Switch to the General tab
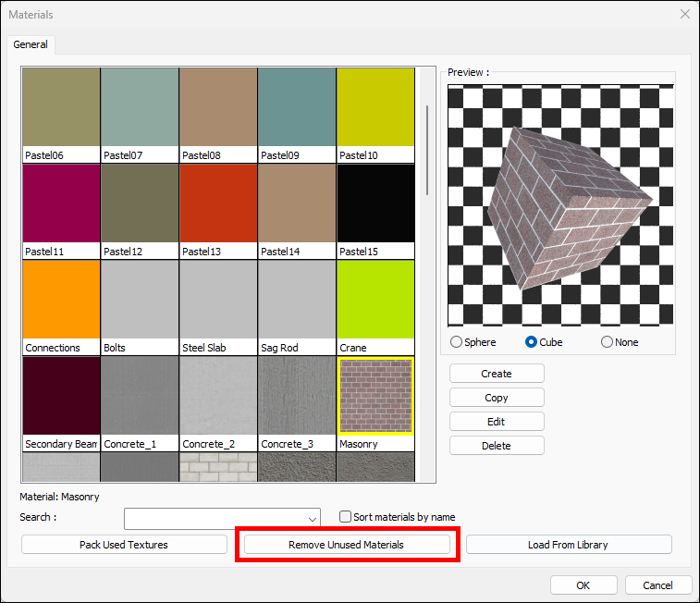Image resolution: width=700 pixels, height=603 pixels. (x=31, y=44)
